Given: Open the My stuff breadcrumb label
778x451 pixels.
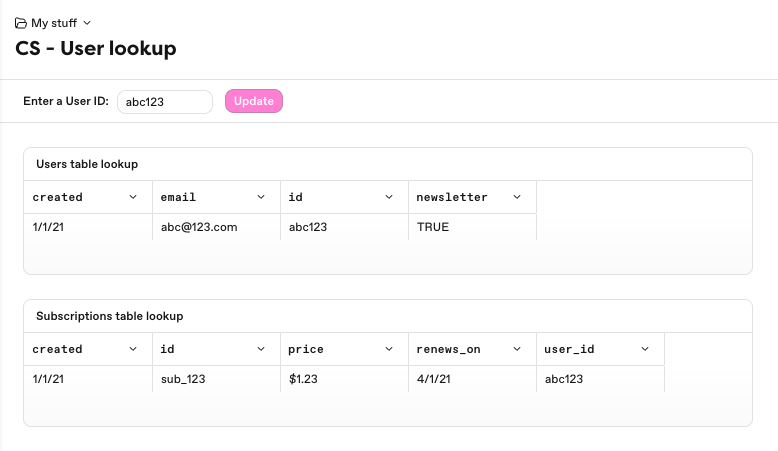Looking at the screenshot, I should click(x=54, y=23).
